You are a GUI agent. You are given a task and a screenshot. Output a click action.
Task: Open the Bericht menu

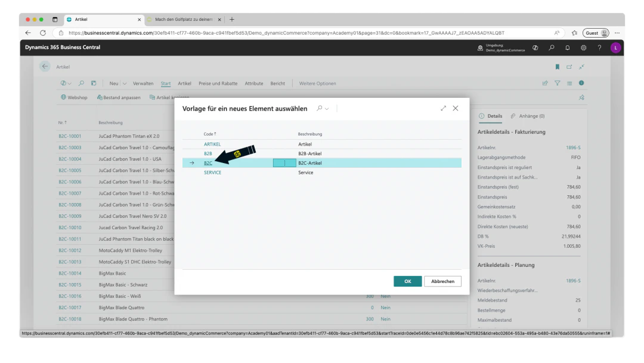click(x=278, y=84)
